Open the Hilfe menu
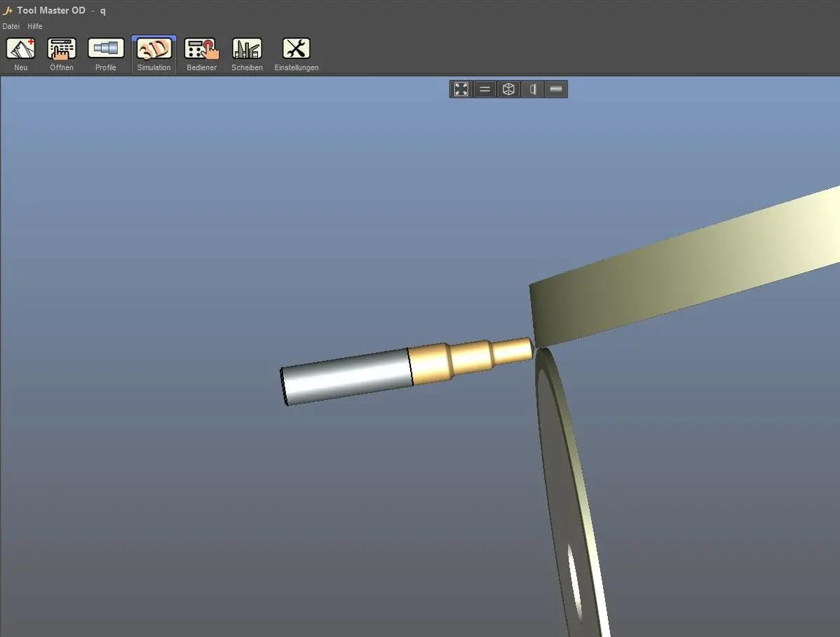The height and width of the screenshot is (637, 840). pyautogui.click(x=34, y=26)
